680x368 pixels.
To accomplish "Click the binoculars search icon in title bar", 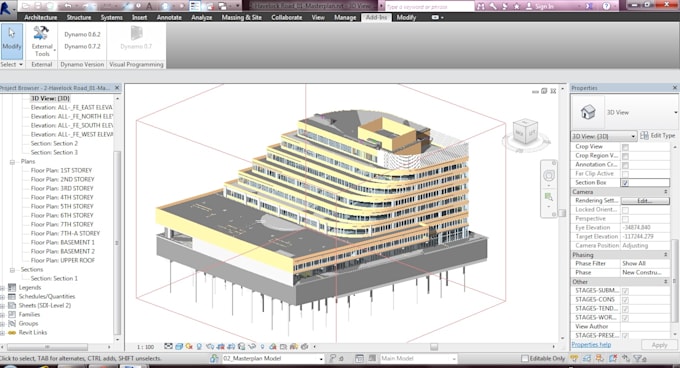I will click(x=481, y=6).
